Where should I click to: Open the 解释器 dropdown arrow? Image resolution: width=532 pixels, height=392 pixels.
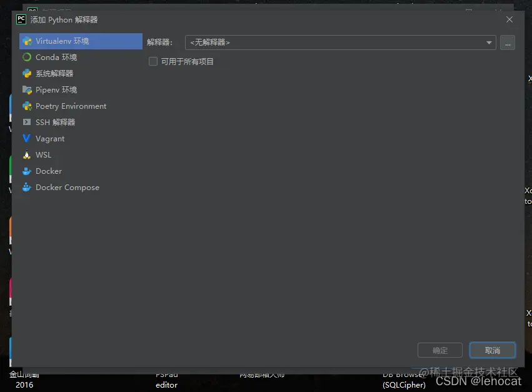coord(489,43)
